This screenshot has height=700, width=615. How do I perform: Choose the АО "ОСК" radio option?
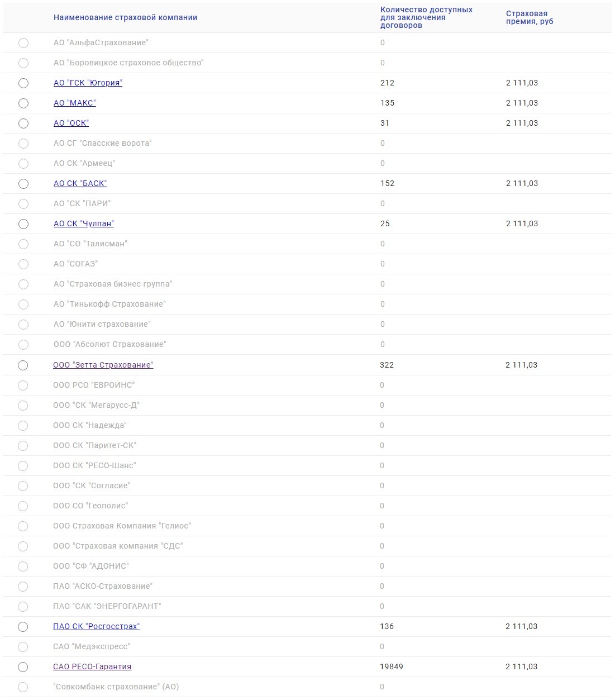[23, 123]
